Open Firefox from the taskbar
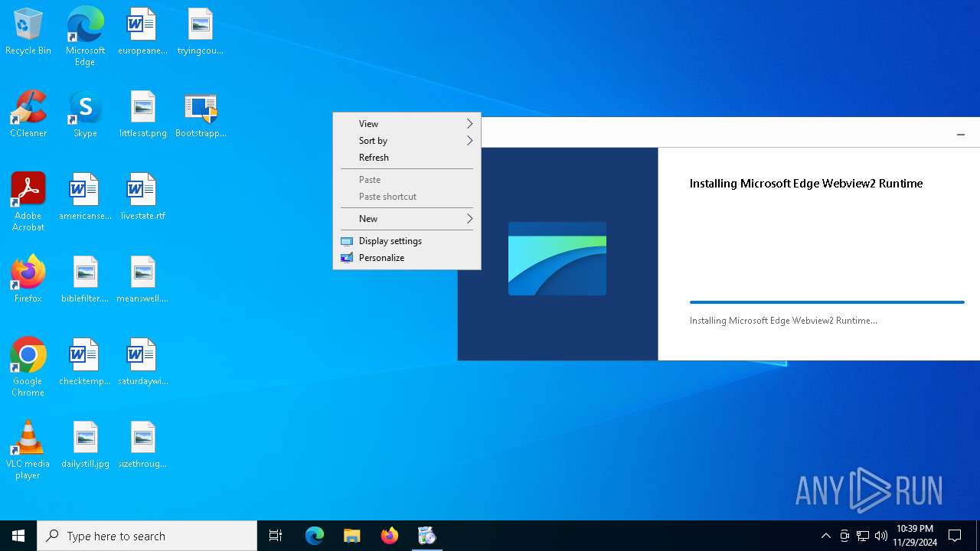Screen dimensions: 980x551 (390, 536)
